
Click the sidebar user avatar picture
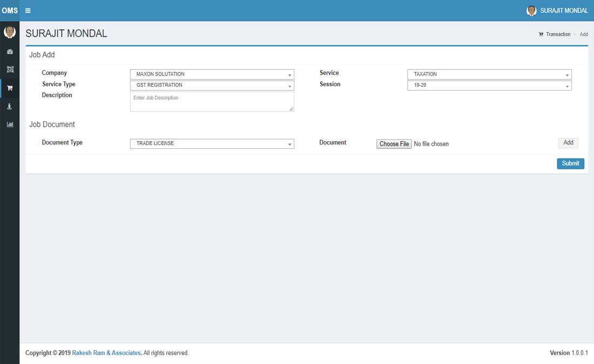pyautogui.click(x=10, y=32)
